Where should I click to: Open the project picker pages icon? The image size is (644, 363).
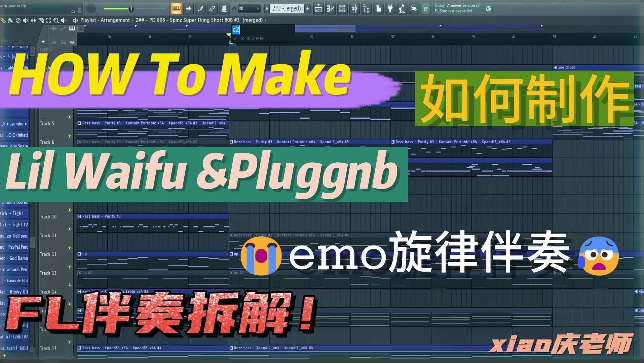[378, 9]
